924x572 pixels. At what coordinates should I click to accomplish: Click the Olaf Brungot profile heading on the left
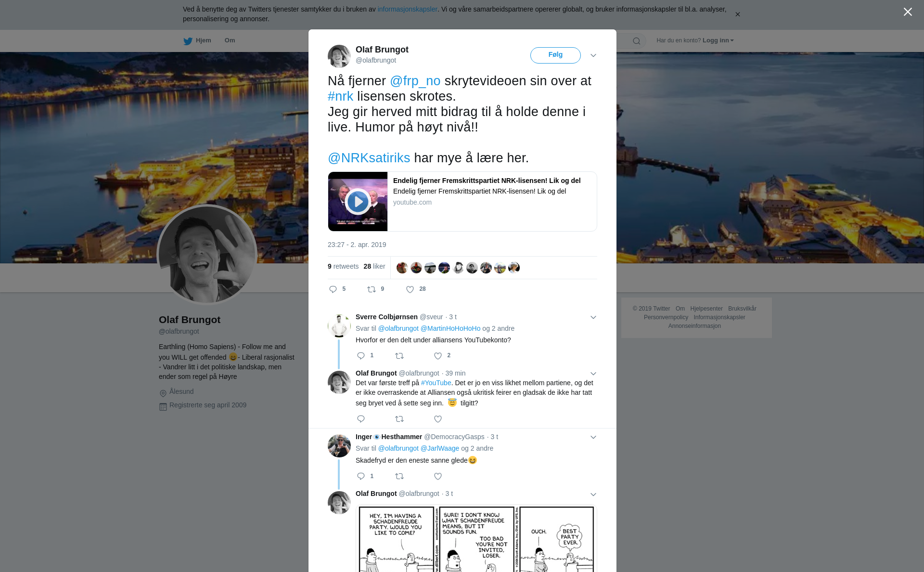(x=190, y=320)
